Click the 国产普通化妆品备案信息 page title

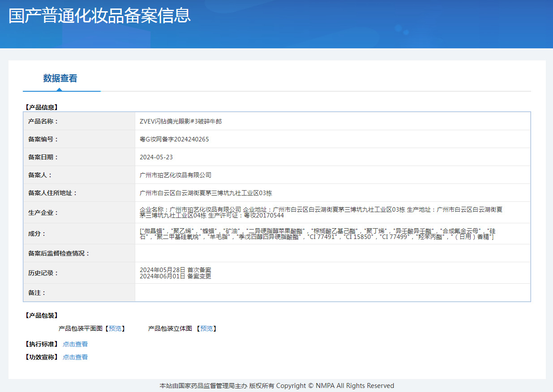pyautogui.click(x=100, y=16)
